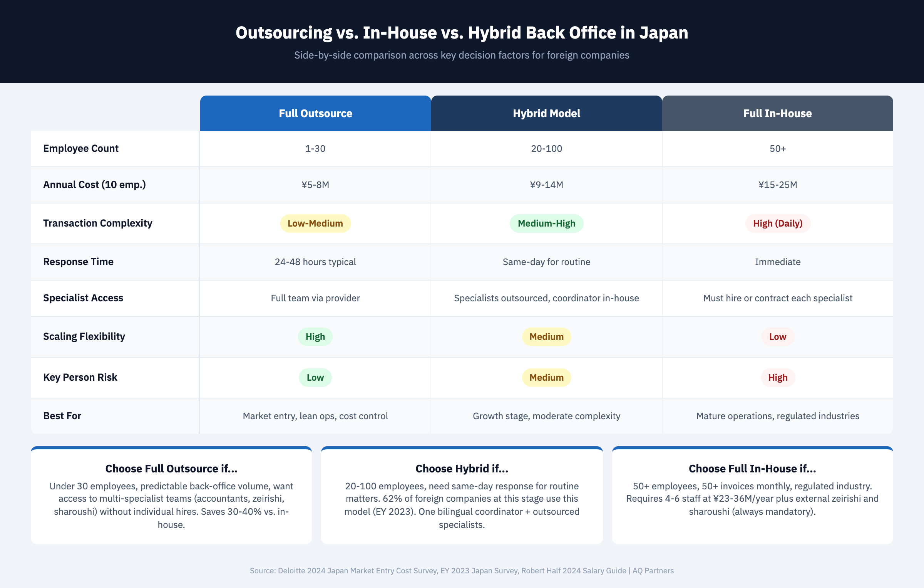Click the Medium-High complexity badge
Screen dimensions: 924x588
click(x=546, y=223)
